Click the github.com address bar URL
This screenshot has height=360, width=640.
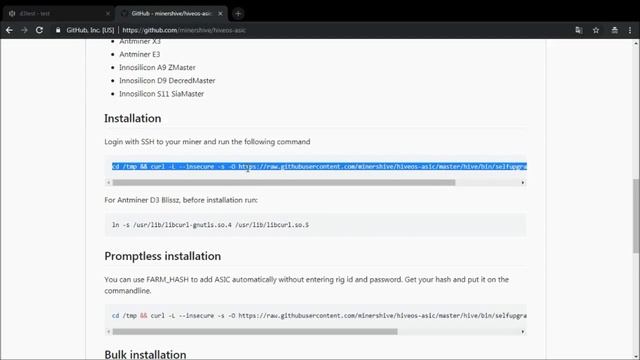pos(184,30)
